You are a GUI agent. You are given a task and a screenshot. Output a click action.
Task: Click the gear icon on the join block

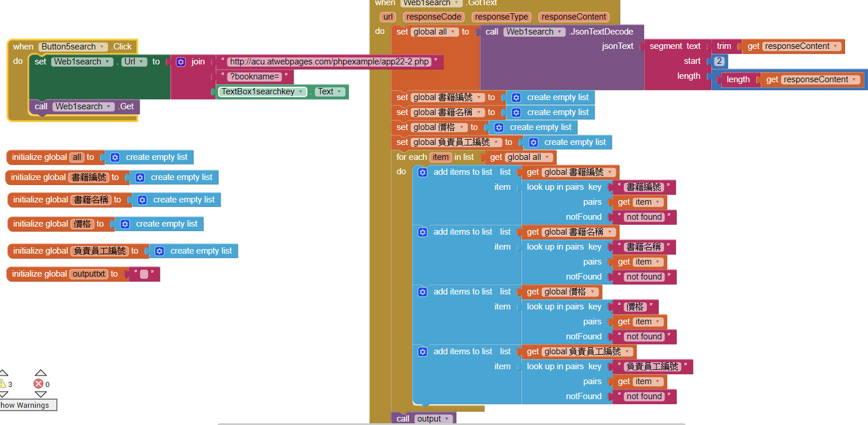tap(181, 62)
